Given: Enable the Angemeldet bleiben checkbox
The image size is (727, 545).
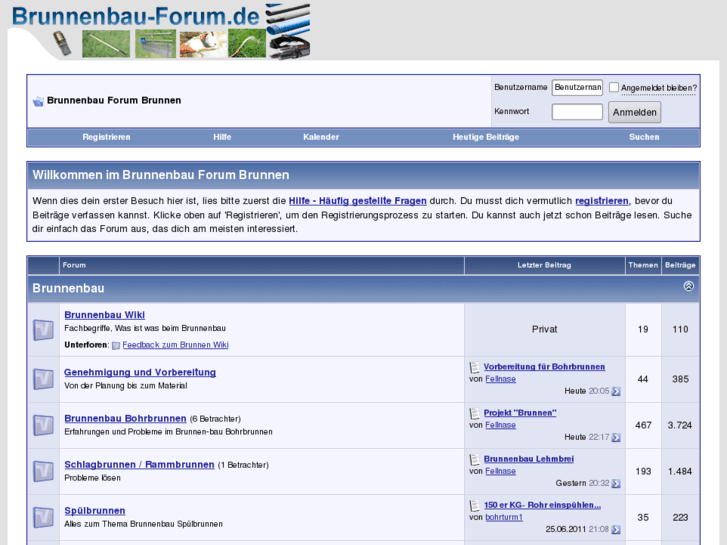Looking at the screenshot, I should pyautogui.click(x=614, y=87).
